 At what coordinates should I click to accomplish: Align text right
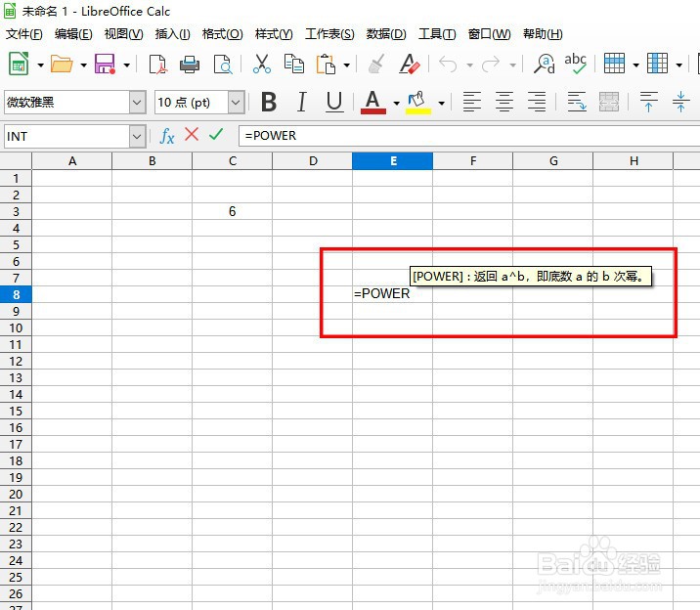(537, 102)
